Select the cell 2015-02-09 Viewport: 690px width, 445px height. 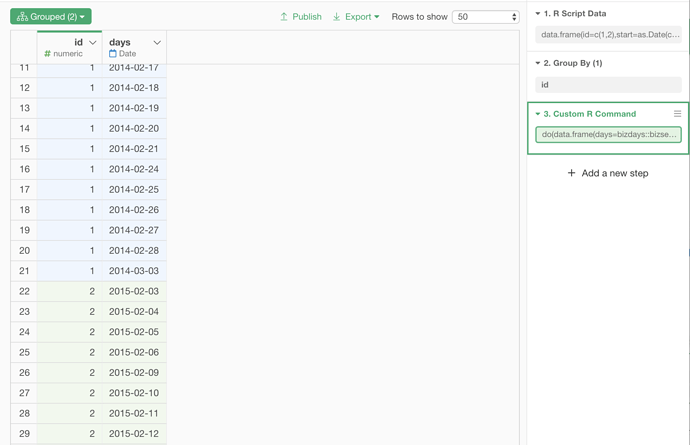click(x=134, y=373)
